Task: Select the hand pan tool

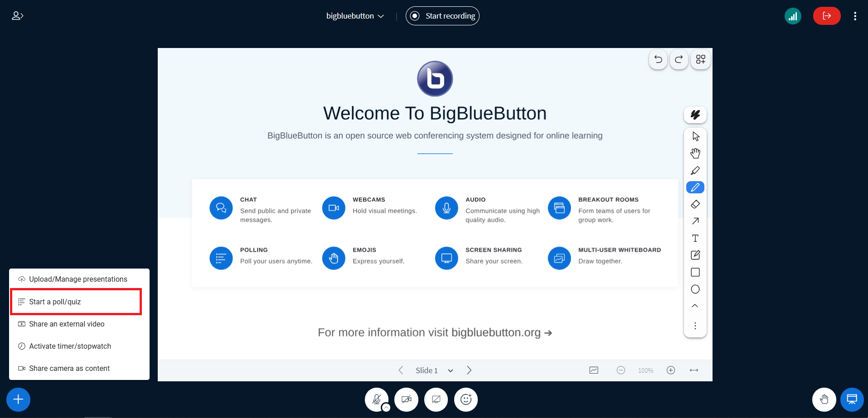Action: pyautogui.click(x=695, y=154)
